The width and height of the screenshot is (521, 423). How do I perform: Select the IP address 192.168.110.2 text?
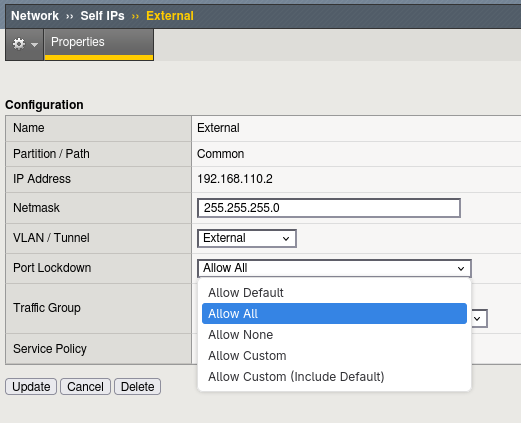click(x=235, y=179)
